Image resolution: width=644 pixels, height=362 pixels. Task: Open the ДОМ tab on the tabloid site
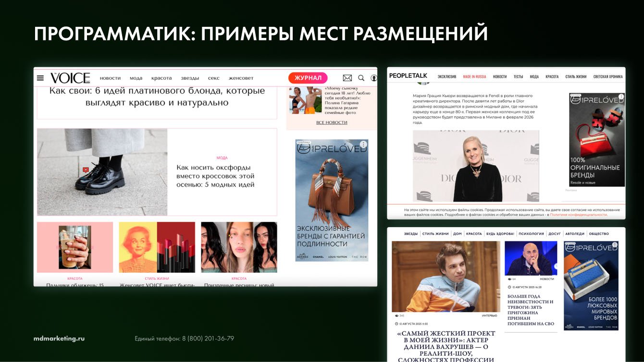457,234
